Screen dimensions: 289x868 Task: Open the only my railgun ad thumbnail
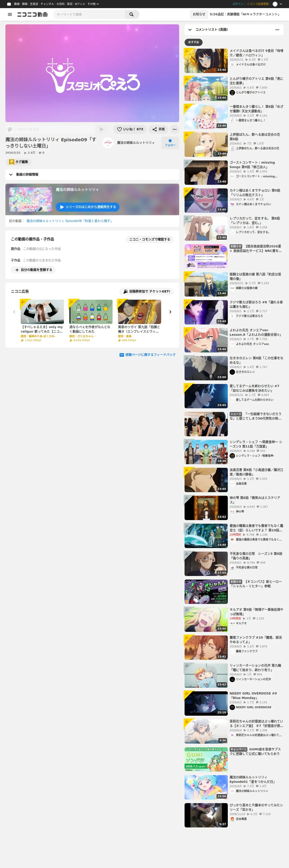point(42,312)
